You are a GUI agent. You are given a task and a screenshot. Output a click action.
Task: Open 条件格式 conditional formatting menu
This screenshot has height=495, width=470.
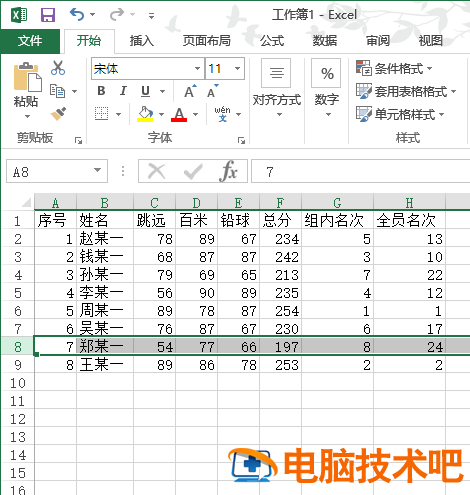click(394, 68)
